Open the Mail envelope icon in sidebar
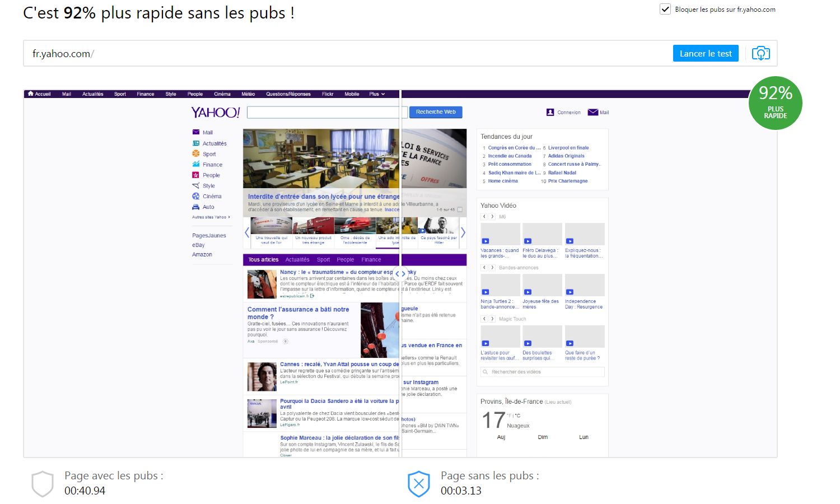This screenshot has height=504, width=840. (196, 132)
